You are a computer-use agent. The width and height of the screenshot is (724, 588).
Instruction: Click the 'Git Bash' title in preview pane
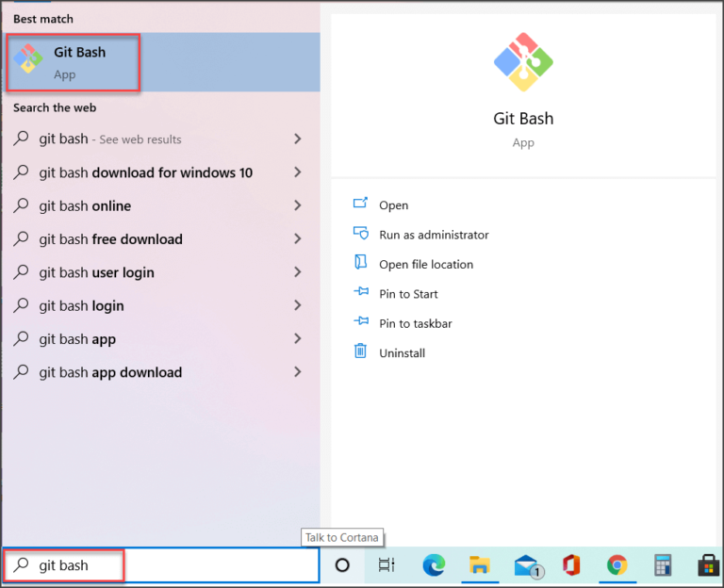523,119
